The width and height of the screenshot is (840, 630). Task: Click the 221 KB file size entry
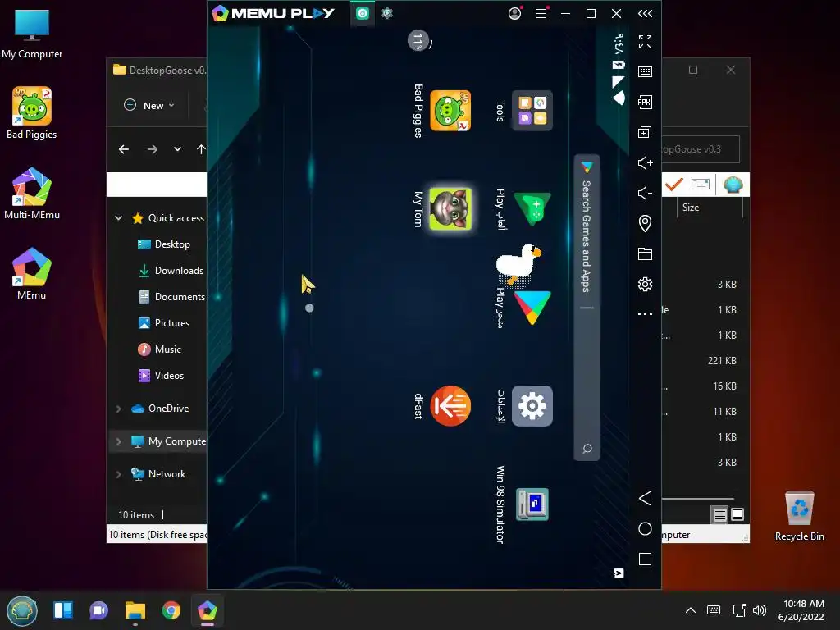722,361
